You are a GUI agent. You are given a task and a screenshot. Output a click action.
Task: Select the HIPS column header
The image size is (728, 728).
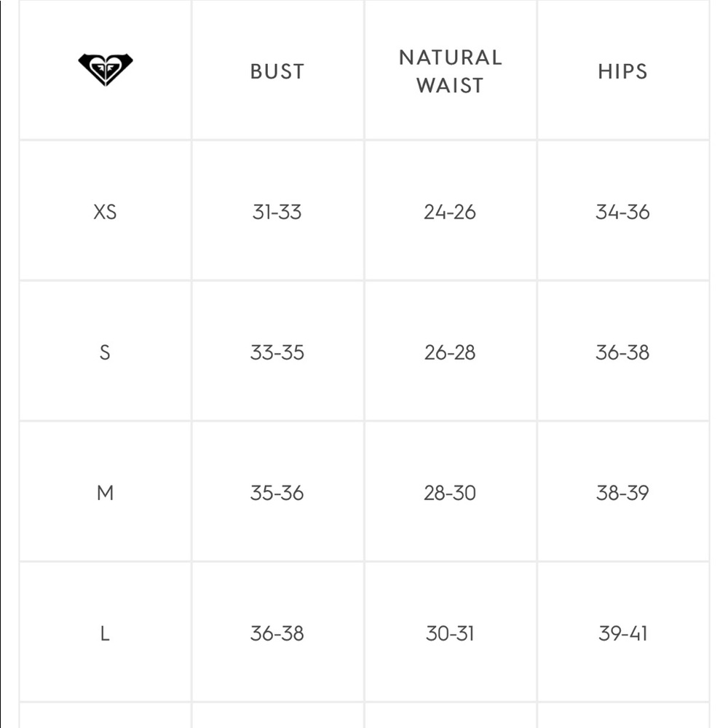pyautogui.click(x=622, y=71)
